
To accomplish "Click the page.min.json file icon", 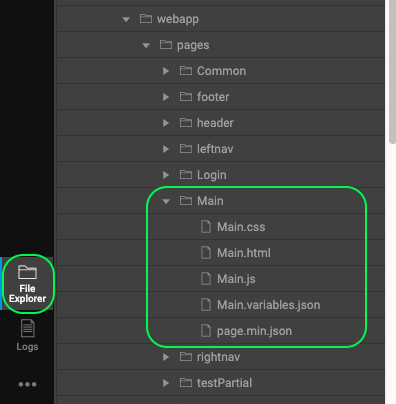I will tap(206, 331).
